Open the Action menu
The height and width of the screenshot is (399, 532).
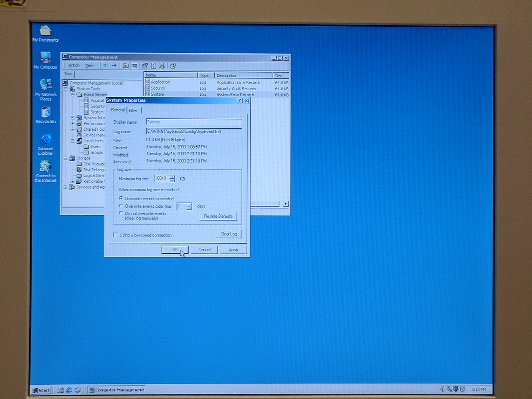pos(74,66)
